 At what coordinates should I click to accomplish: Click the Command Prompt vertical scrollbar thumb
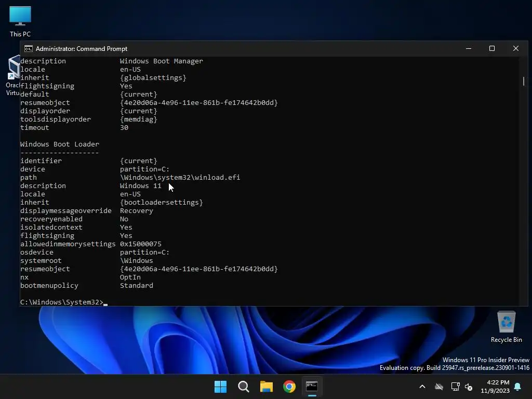coord(524,81)
